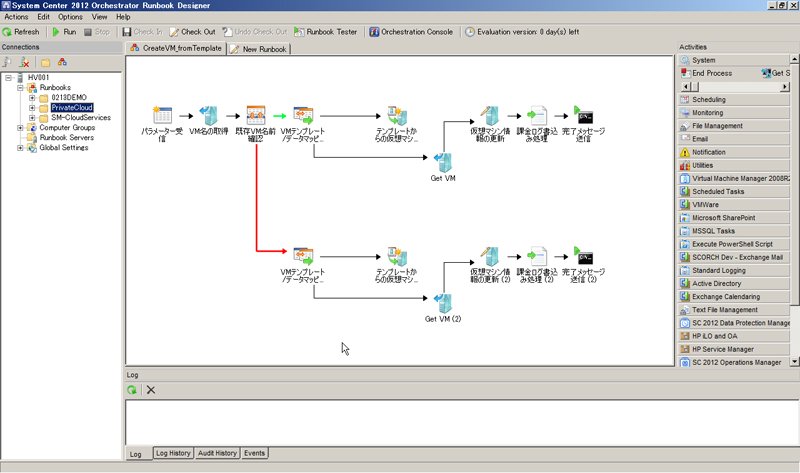Image resolution: width=800 pixels, height=473 pixels.
Task: Expand the File Management activities category
Action: click(734, 126)
